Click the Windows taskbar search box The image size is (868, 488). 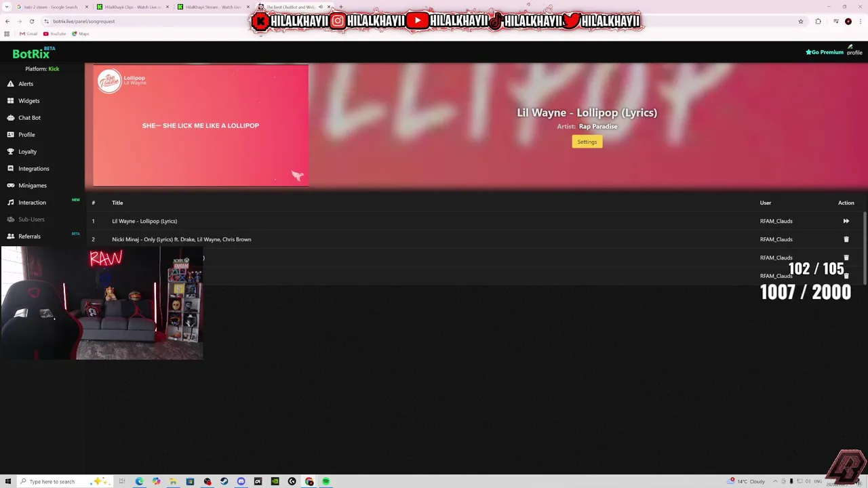click(64, 481)
